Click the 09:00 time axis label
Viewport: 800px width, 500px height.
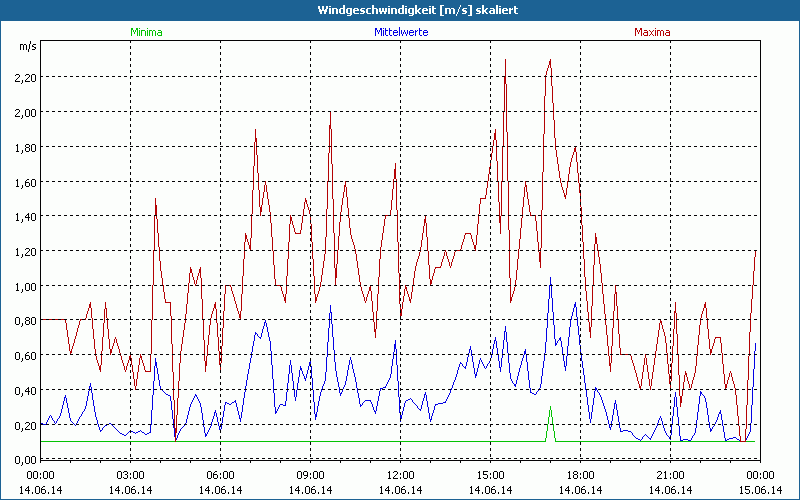(310, 475)
